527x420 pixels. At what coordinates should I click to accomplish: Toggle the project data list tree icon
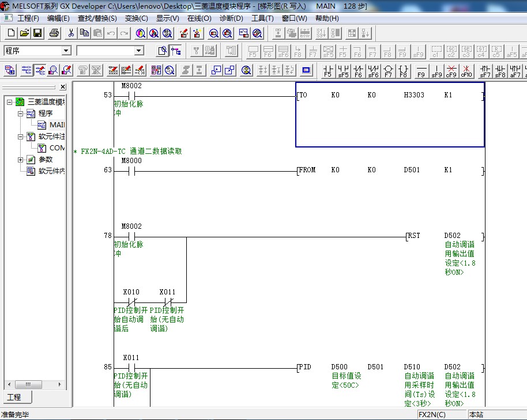point(175,51)
